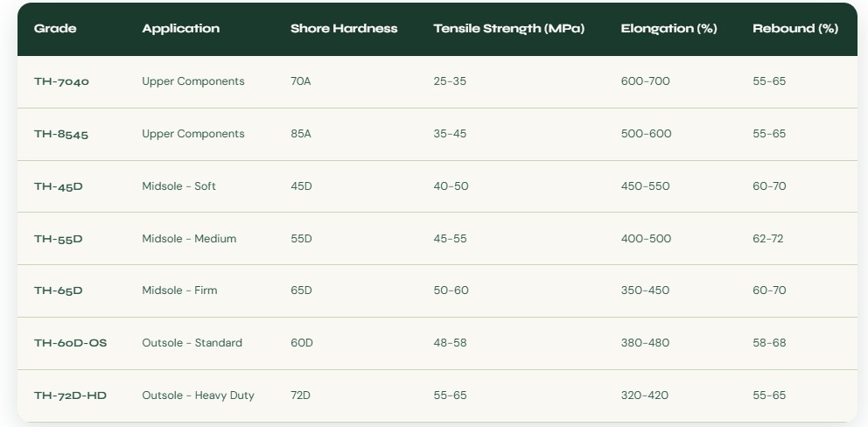The height and width of the screenshot is (427, 868).
Task: Click the 600-700 elongation value
Action: [645, 81]
